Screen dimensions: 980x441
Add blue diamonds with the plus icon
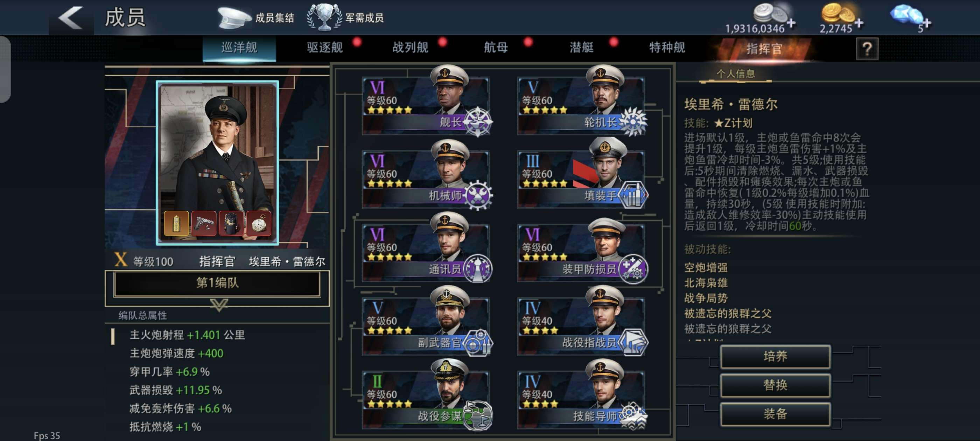point(926,23)
